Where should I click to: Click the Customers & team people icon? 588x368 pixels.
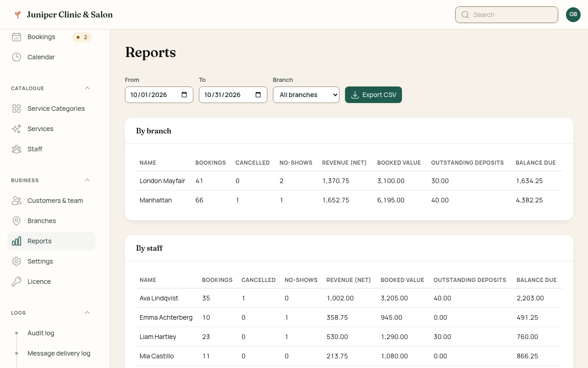[x=17, y=201]
